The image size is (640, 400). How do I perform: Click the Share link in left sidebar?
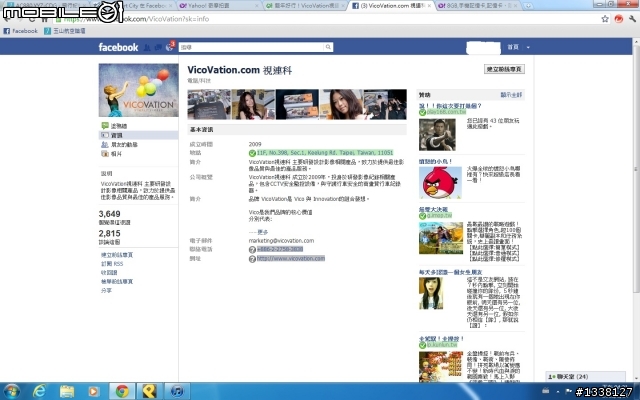click(x=106, y=291)
